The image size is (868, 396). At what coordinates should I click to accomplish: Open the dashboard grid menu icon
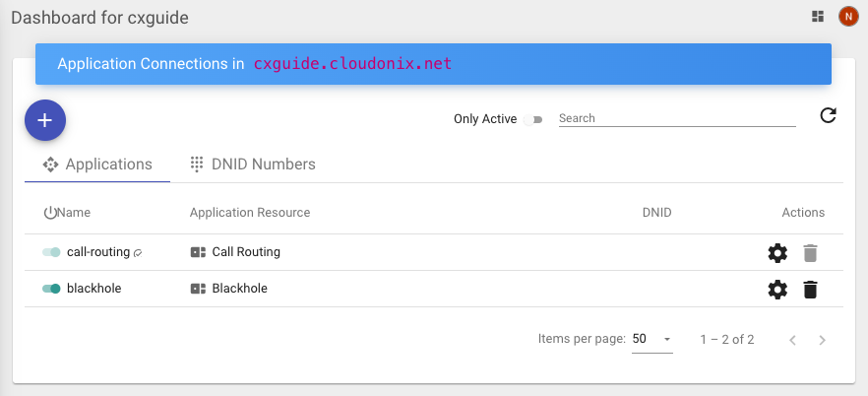818,16
